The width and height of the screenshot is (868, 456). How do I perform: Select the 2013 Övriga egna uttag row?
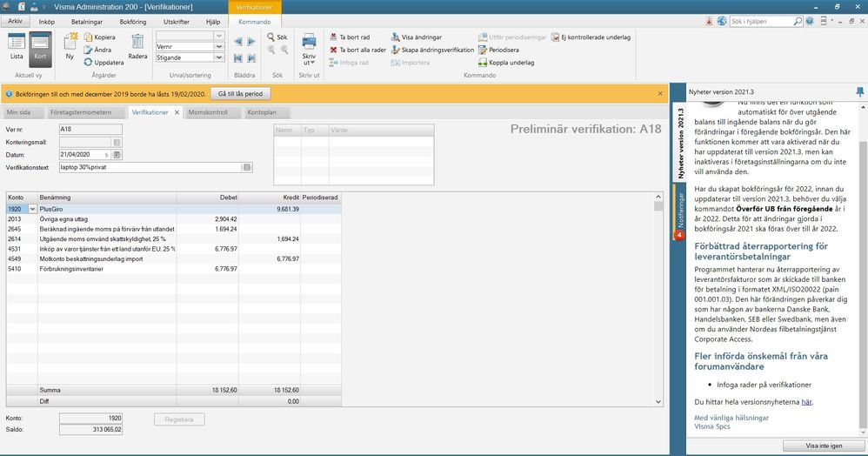(173, 218)
